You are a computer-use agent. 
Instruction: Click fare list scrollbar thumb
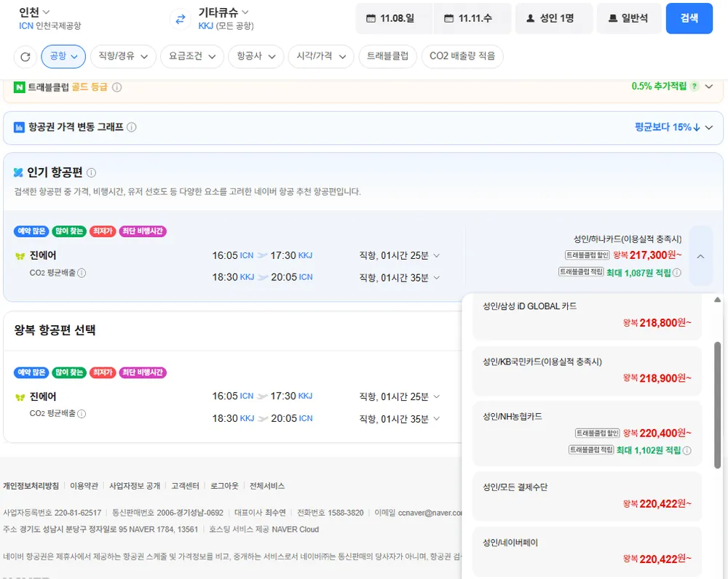(717, 405)
